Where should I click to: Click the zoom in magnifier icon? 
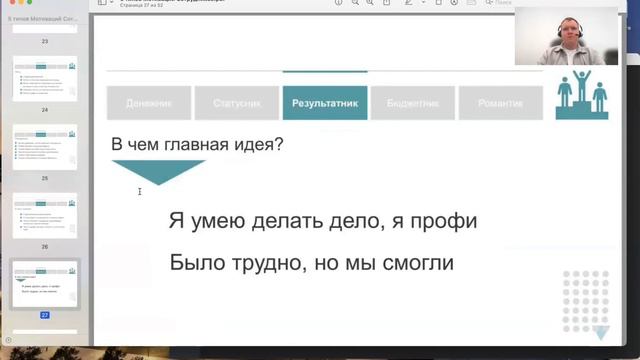370,2
